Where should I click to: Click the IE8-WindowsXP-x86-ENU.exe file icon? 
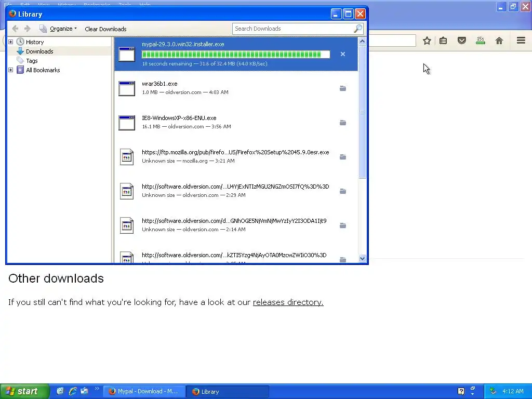pyautogui.click(x=127, y=123)
